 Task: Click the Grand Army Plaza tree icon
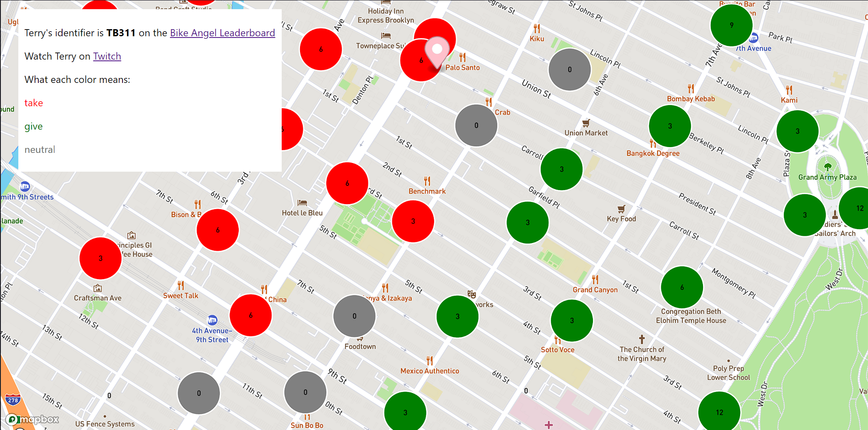[828, 167]
